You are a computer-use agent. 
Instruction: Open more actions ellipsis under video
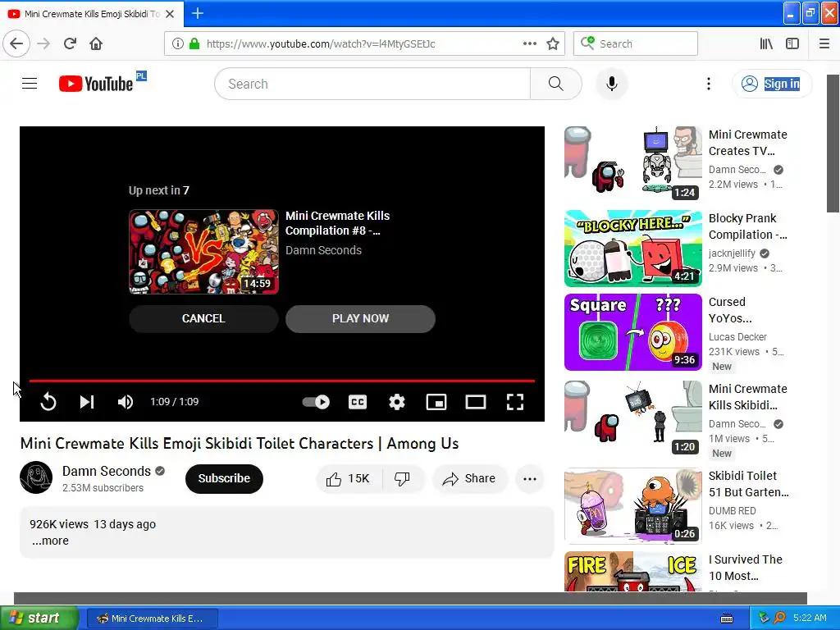click(530, 478)
